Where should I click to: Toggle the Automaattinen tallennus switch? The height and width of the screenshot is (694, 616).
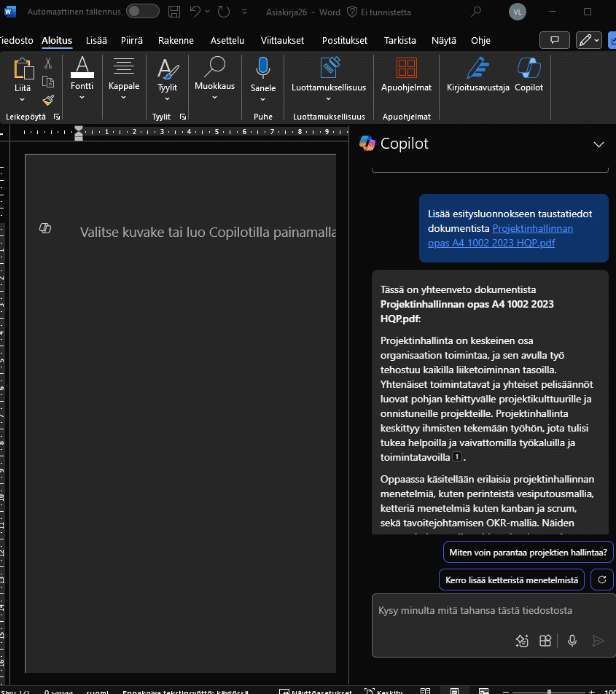point(143,12)
